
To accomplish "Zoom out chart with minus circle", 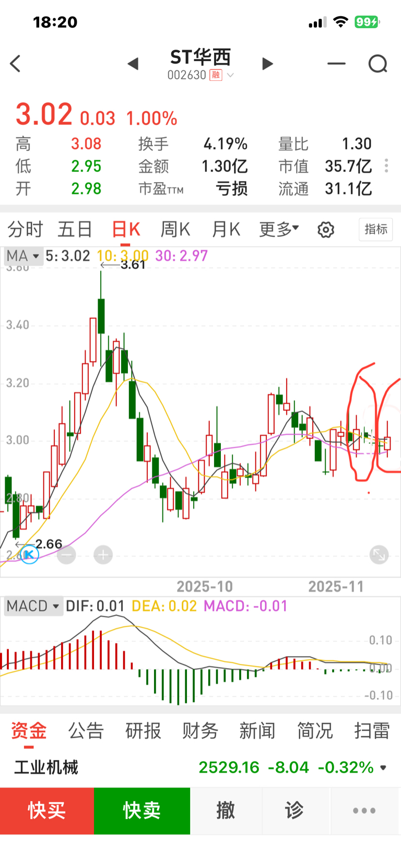I will point(66,555).
